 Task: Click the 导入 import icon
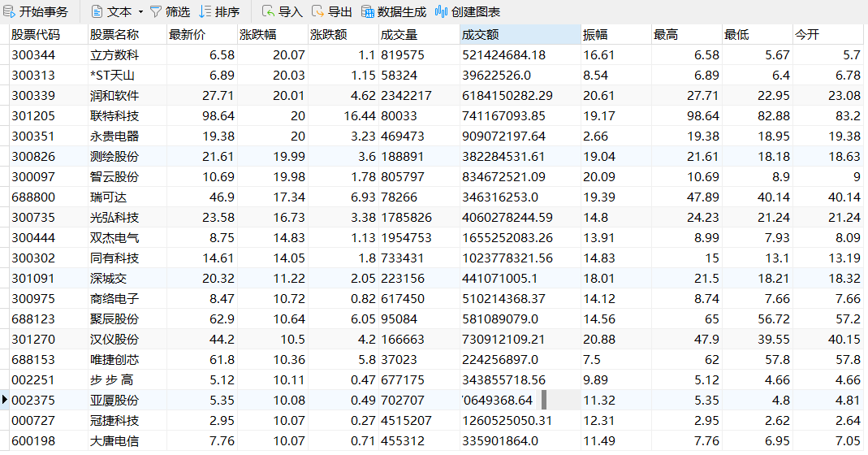[269, 11]
